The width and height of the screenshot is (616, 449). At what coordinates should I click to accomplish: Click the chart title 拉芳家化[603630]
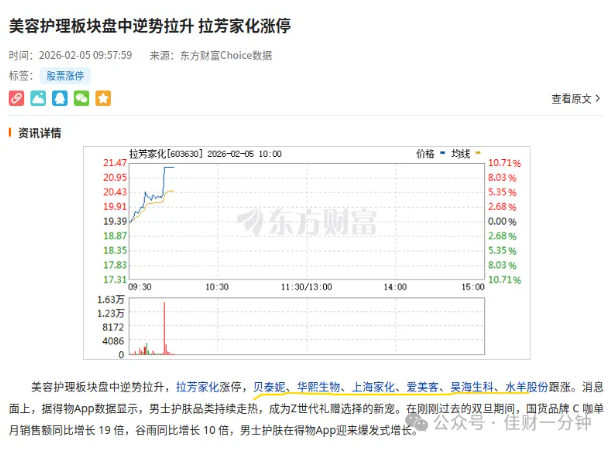[x=166, y=154]
